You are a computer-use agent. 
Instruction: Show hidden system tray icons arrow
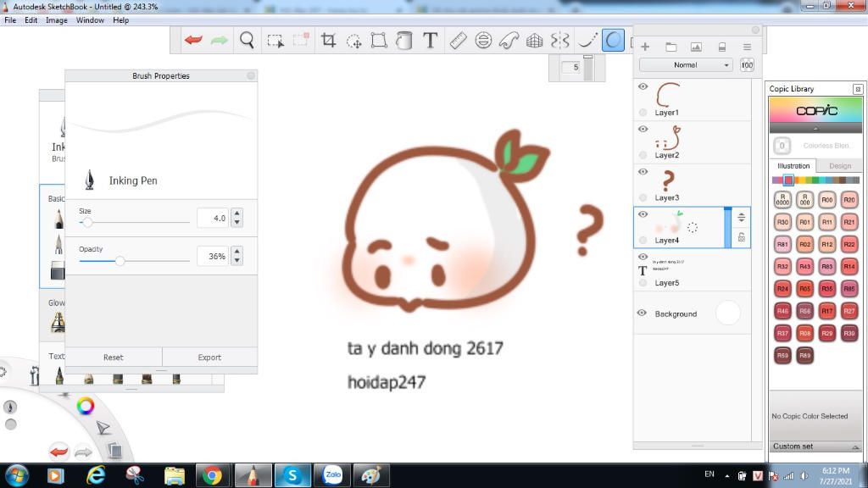(x=726, y=476)
